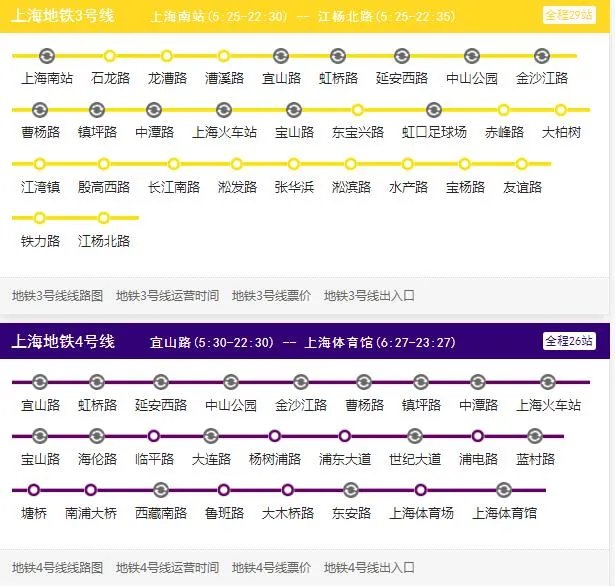615x586 pixels.
Task: Select the 铁力路 station name
Action: click(x=40, y=241)
